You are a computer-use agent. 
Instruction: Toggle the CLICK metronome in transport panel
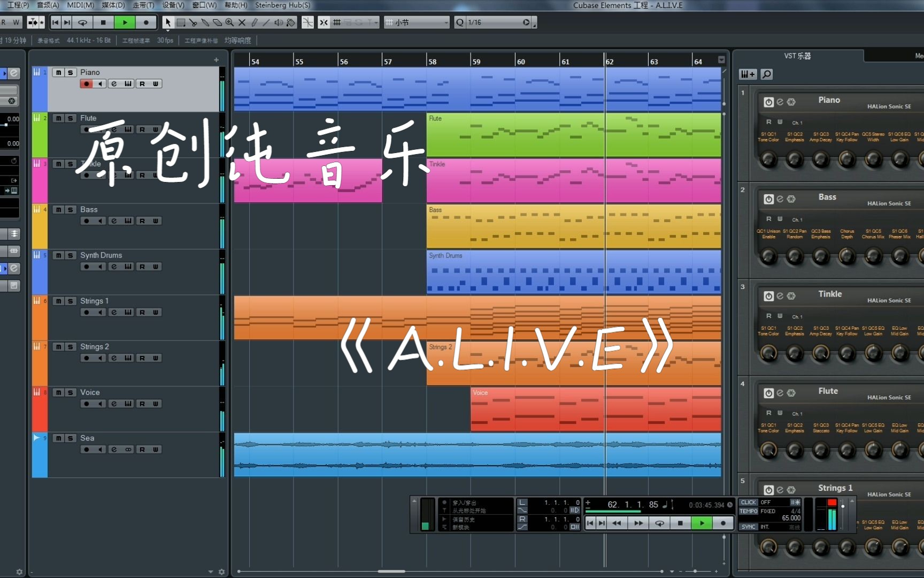[x=748, y=503]
